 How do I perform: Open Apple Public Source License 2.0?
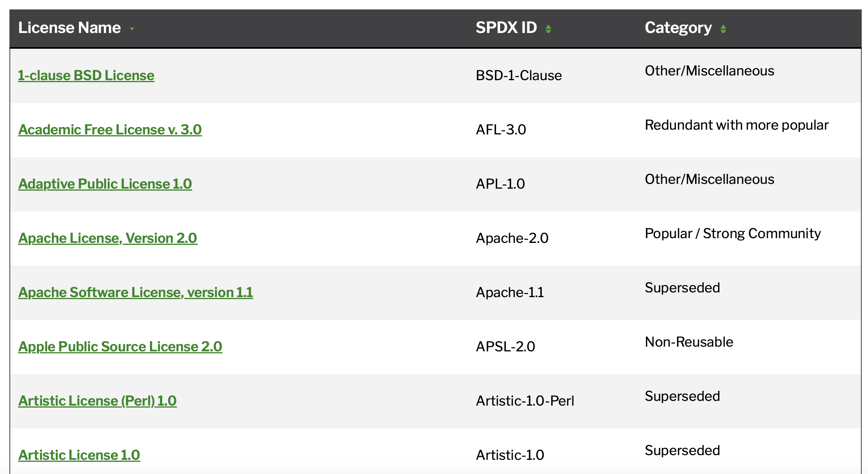(120, 347)
